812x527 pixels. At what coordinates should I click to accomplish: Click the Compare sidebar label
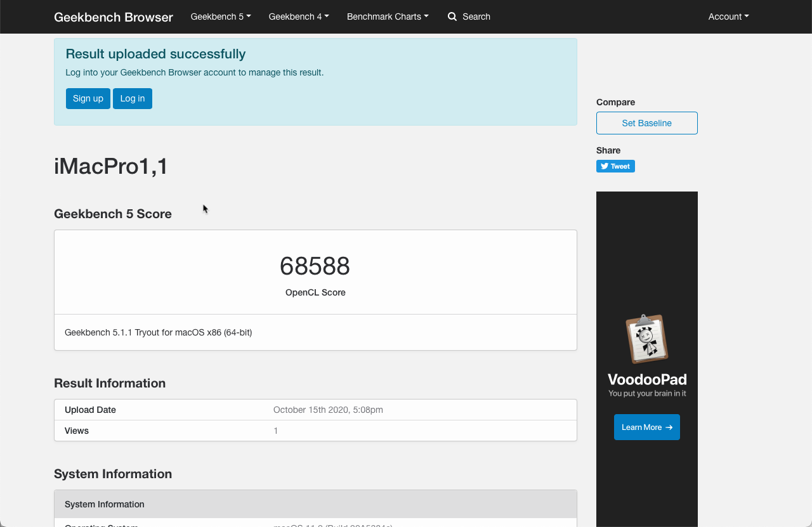point(615,102)
